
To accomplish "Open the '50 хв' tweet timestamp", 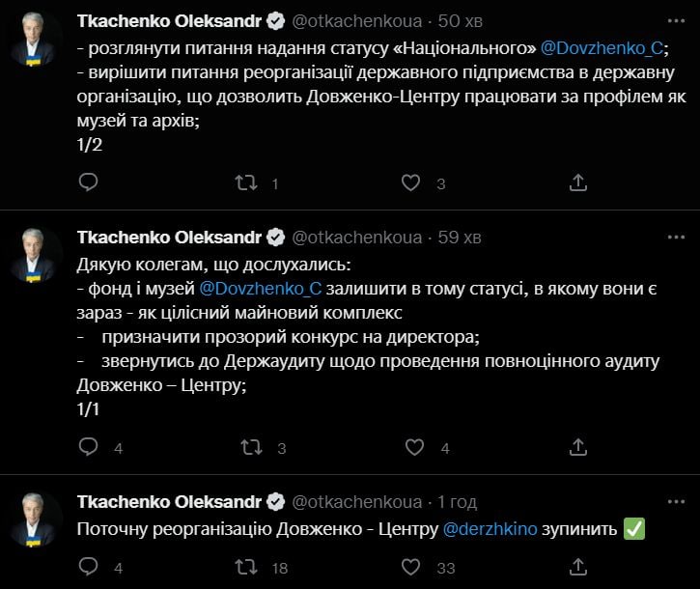I will [x=463, y=21].
